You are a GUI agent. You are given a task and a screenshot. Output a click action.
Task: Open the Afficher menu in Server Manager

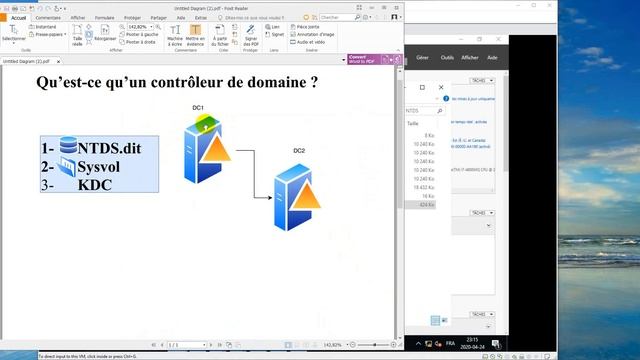(470, 58)
